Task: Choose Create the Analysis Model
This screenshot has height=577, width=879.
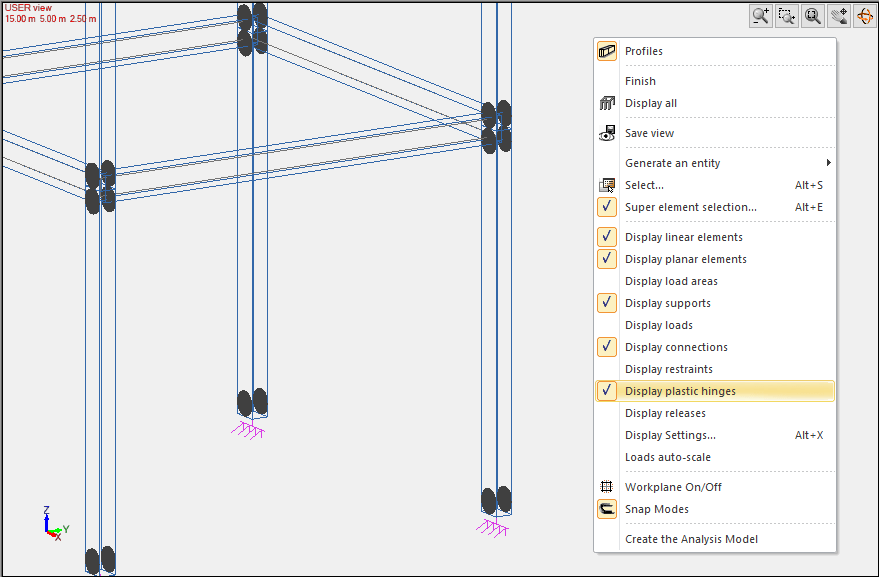Action: point(691,539)
